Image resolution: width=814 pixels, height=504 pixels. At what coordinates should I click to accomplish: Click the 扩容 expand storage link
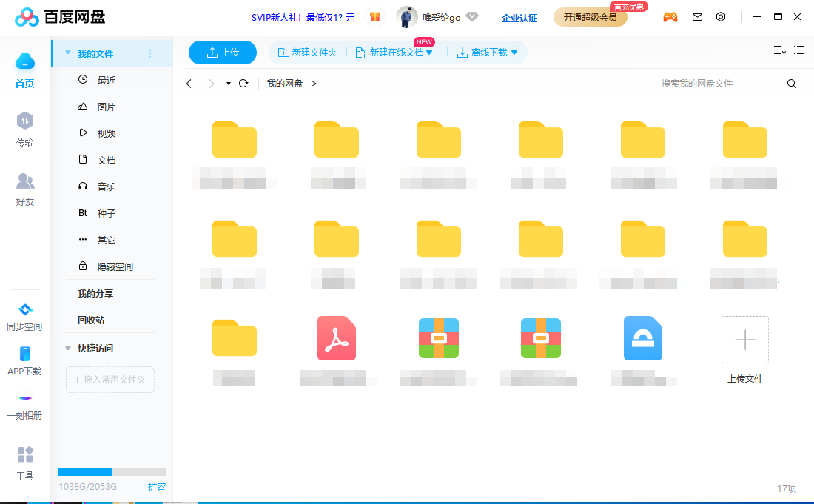pos(155,486)
